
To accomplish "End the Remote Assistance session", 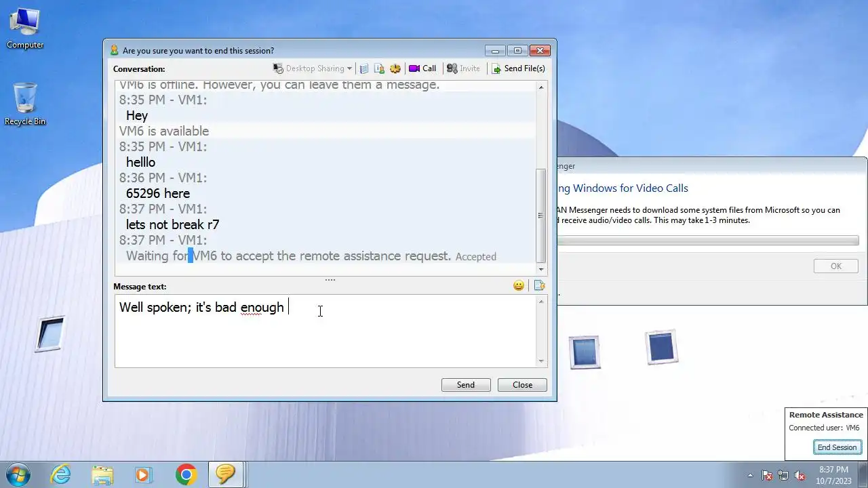I will click(837, 447).
